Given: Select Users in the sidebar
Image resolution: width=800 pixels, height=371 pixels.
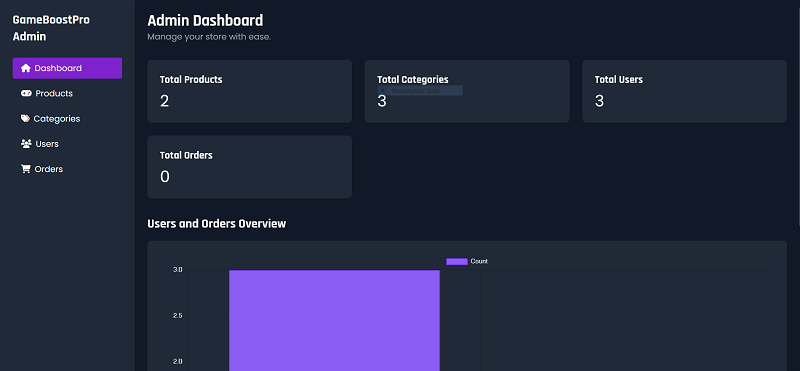Looking at the screenshot, I should 67,144.
